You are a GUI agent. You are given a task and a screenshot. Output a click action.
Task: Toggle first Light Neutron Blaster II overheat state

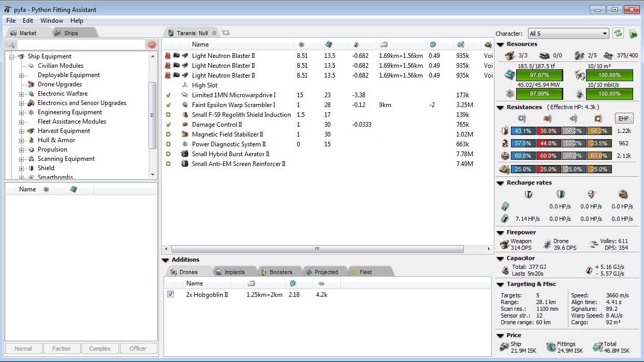pyautogui.click(x=168, y=56)
